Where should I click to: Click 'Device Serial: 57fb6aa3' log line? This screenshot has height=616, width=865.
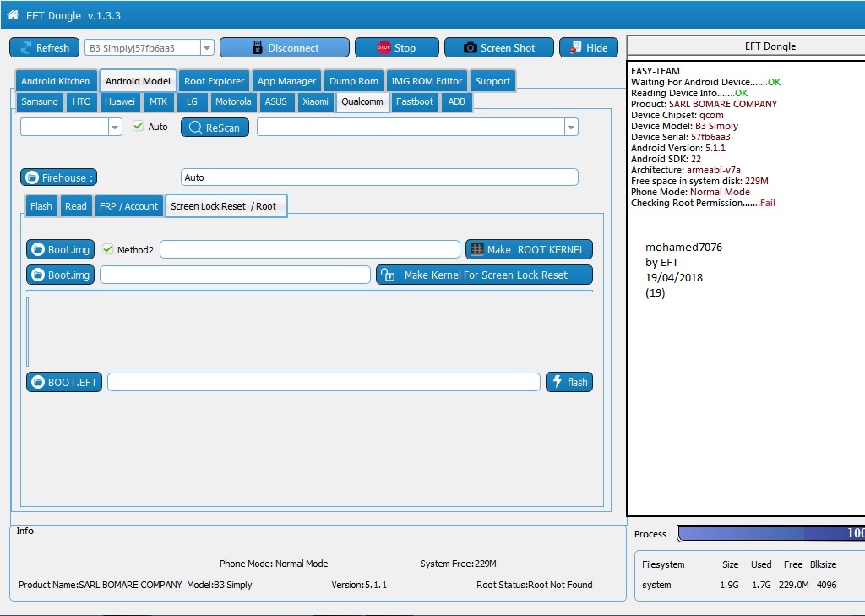(x=681, y=137)
